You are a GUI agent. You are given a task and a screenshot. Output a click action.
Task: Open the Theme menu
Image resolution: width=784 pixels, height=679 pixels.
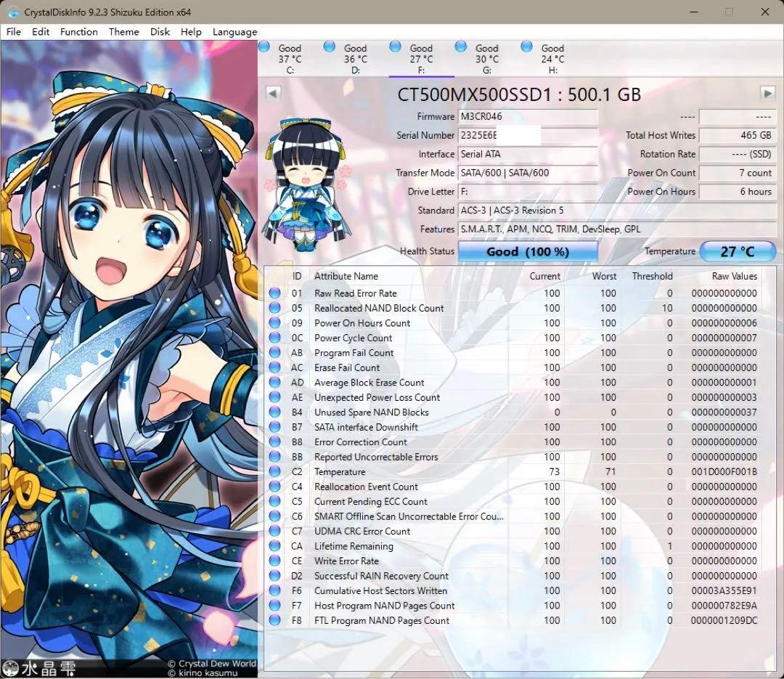click(x=124, y=32)
